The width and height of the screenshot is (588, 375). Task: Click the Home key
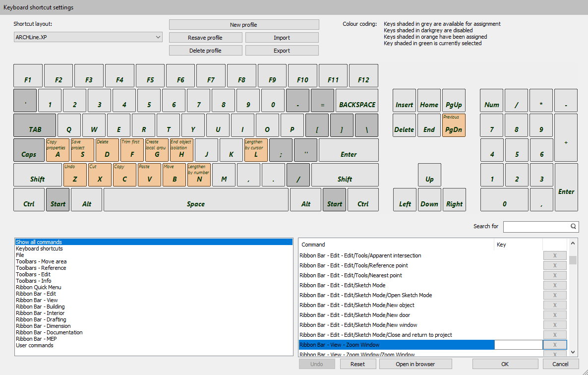pos(429,101)
